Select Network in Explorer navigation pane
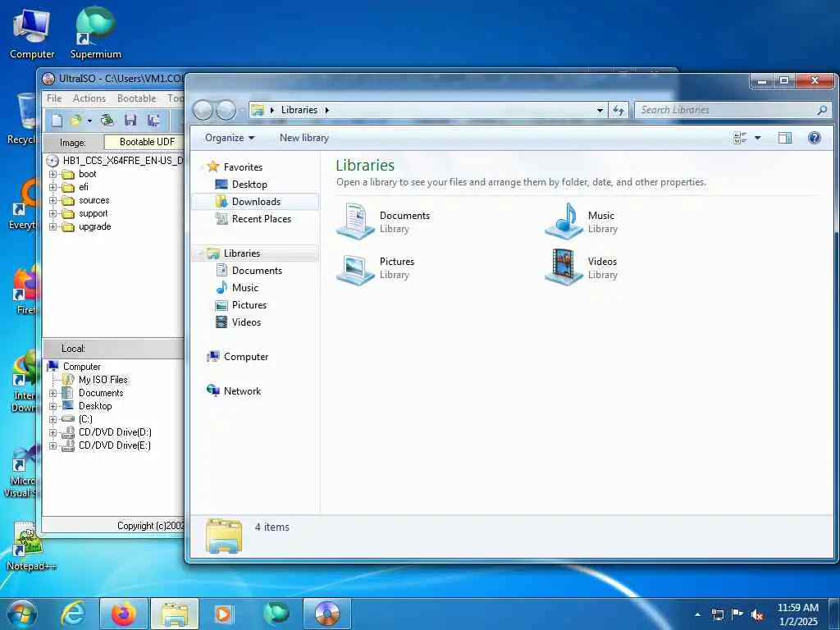Screen dimensions: 840x630 [x=242, y=391]
